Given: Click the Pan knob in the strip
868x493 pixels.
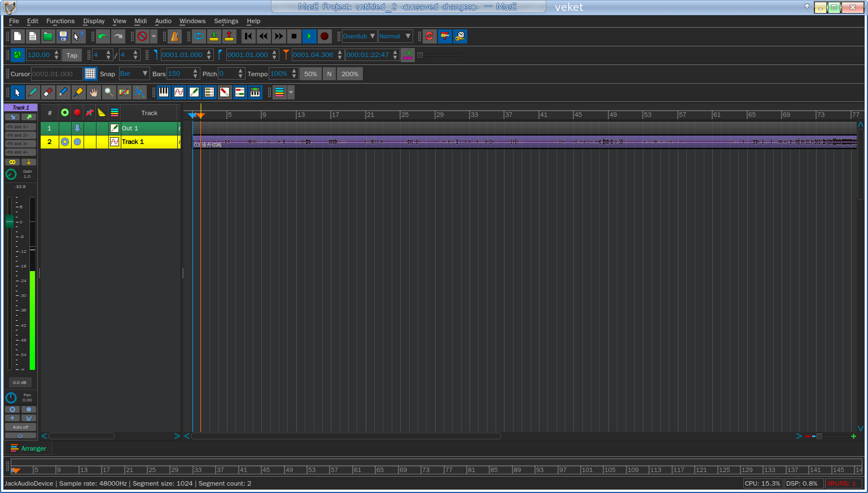Looking at the screenshot, I should (11, 398).
